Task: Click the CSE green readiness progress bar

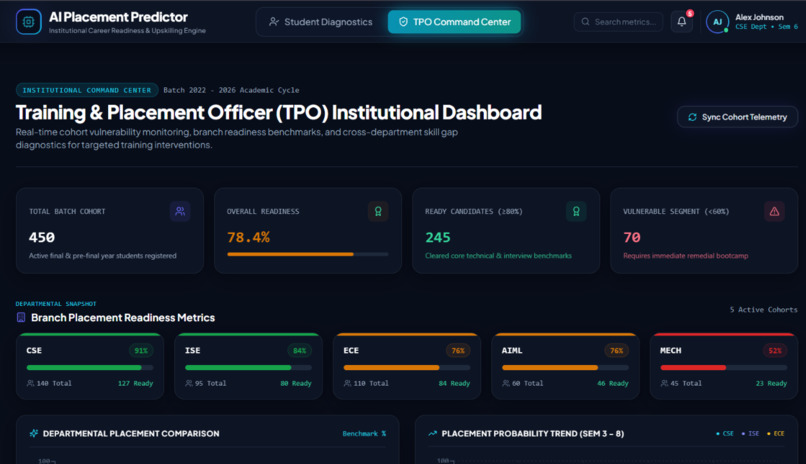Action: point(90,367)
